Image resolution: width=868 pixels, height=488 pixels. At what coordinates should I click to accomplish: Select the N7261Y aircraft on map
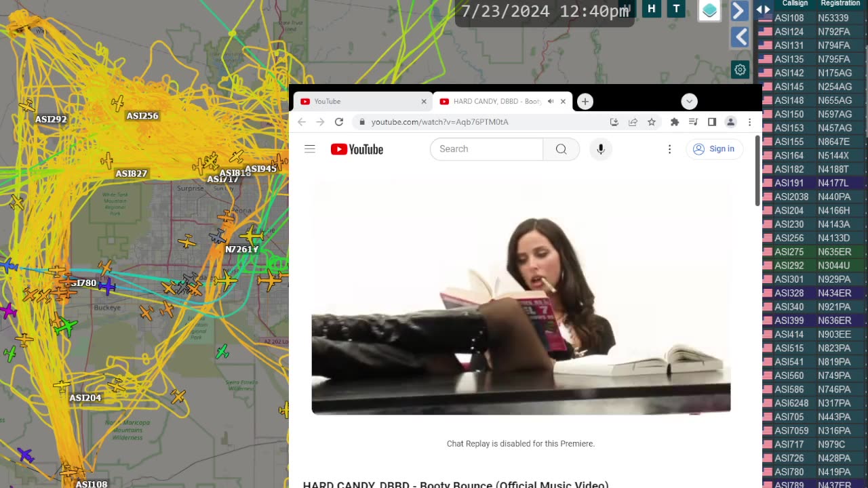252,237
